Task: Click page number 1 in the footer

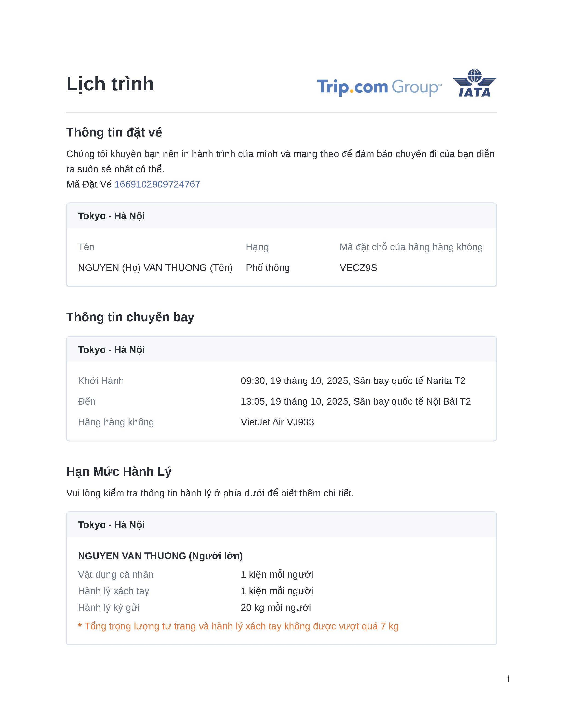Action: 508,679
